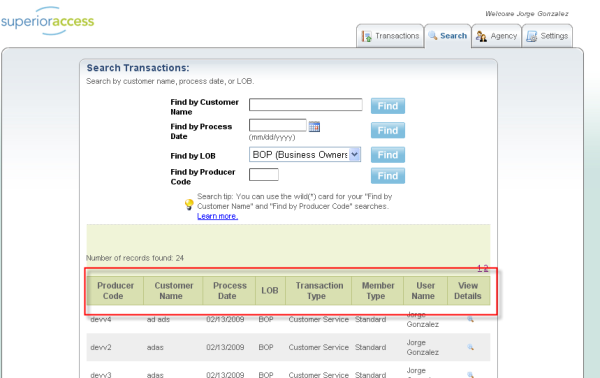Click Find next to Process Date
Image resolution: width=600 pixels, height=378 pixels.
click(388, 130)
